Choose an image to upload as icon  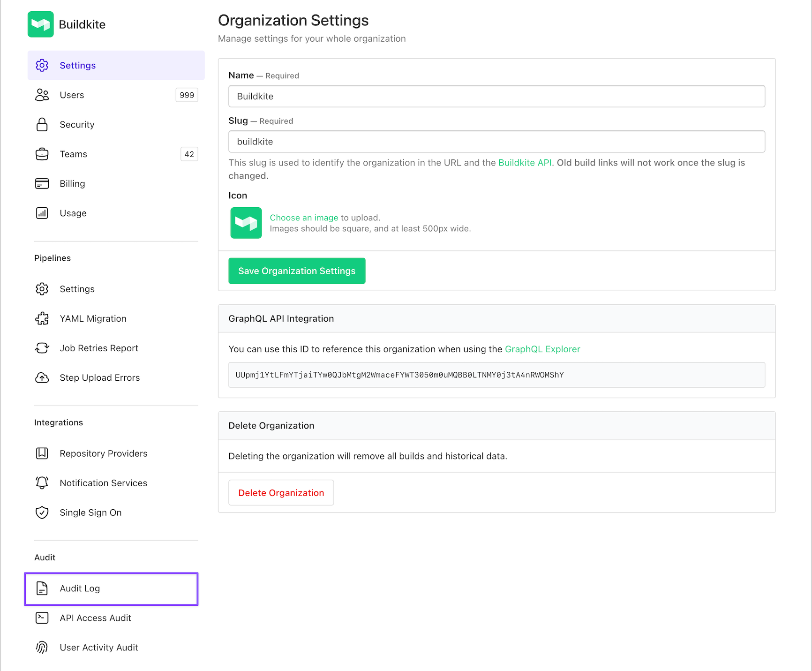[x=304, y=218]
